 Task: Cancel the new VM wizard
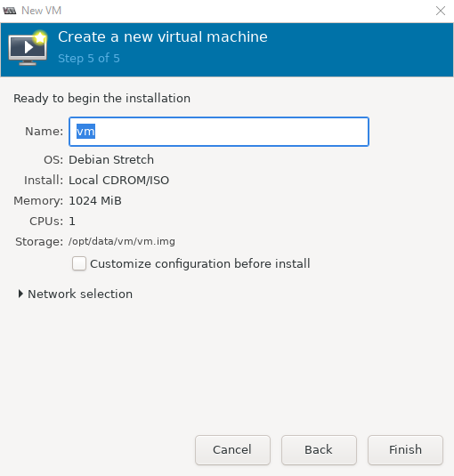tap(232, 450)
